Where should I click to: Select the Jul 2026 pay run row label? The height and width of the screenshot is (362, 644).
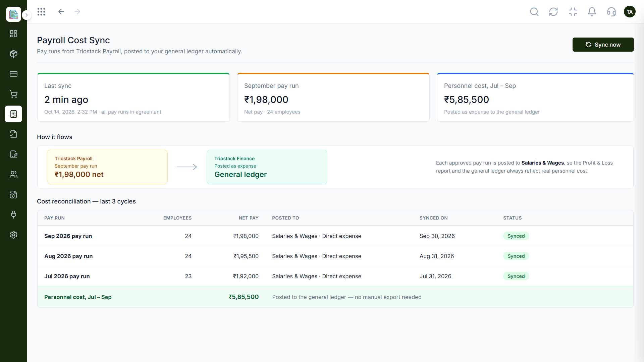[67, 276]
